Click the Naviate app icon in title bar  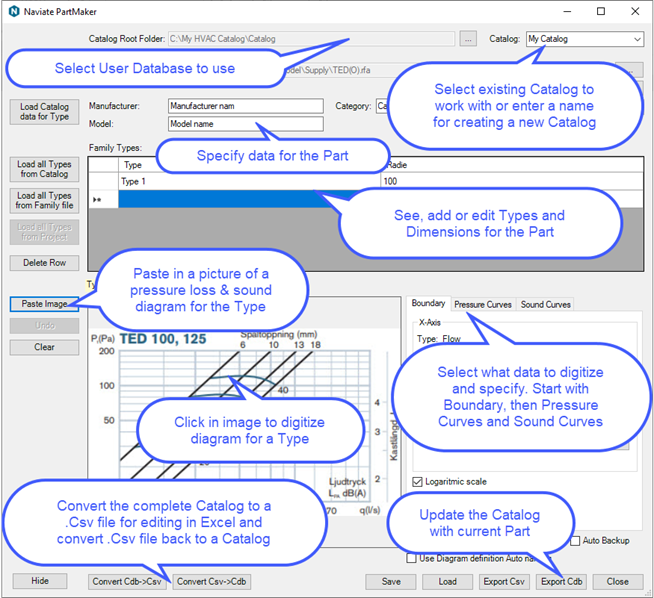coord(14,12)
